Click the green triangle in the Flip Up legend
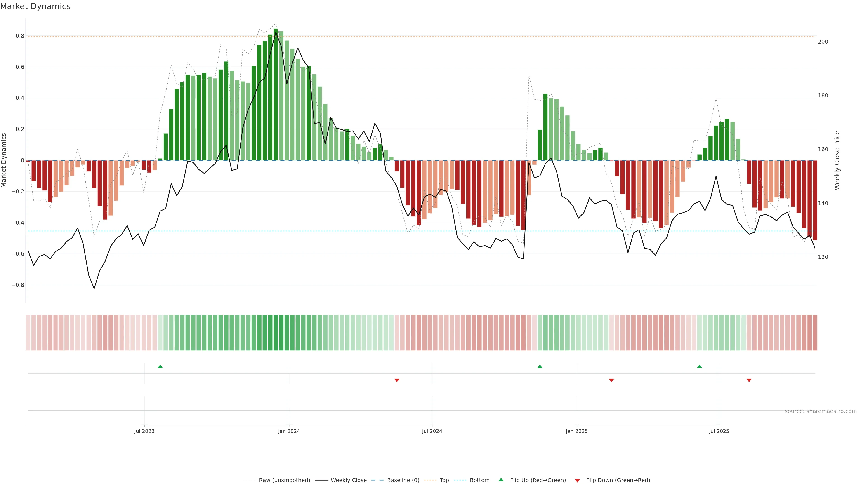Image resolution: width=868 pixels, height=488 pixels. click(501, 480)
